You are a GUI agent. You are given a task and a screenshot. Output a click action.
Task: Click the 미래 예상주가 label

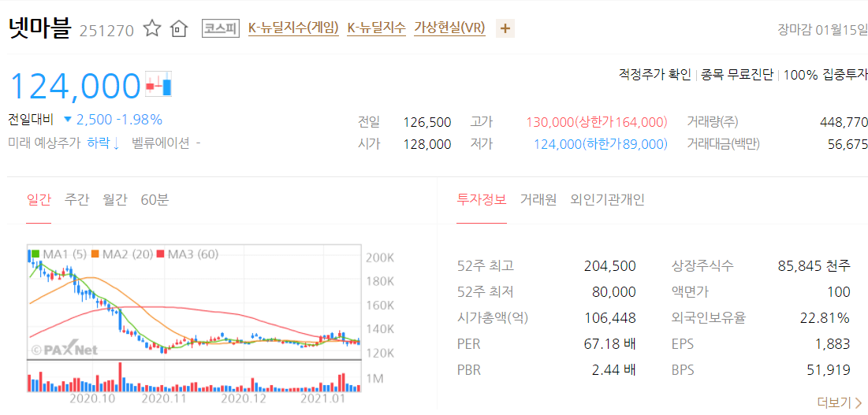pos(44,143)
